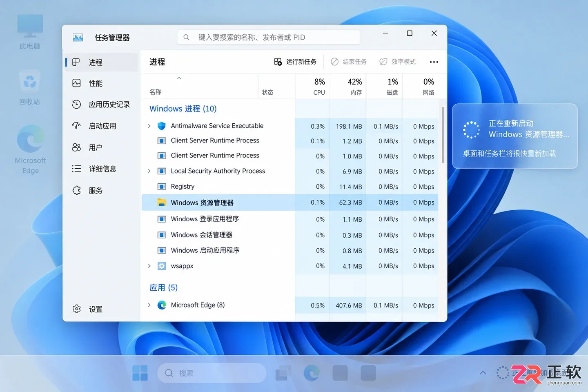Switch to the Performance (性能) tab
The height and width of the screenshot is (392, 588).
pos(101,83)
